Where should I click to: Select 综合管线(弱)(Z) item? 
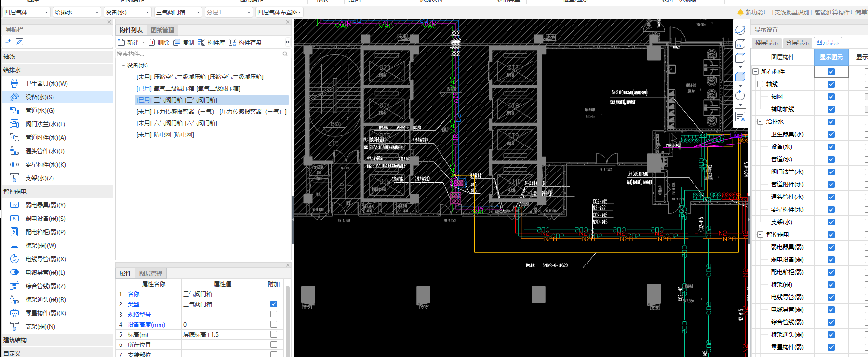click(45, 286)
